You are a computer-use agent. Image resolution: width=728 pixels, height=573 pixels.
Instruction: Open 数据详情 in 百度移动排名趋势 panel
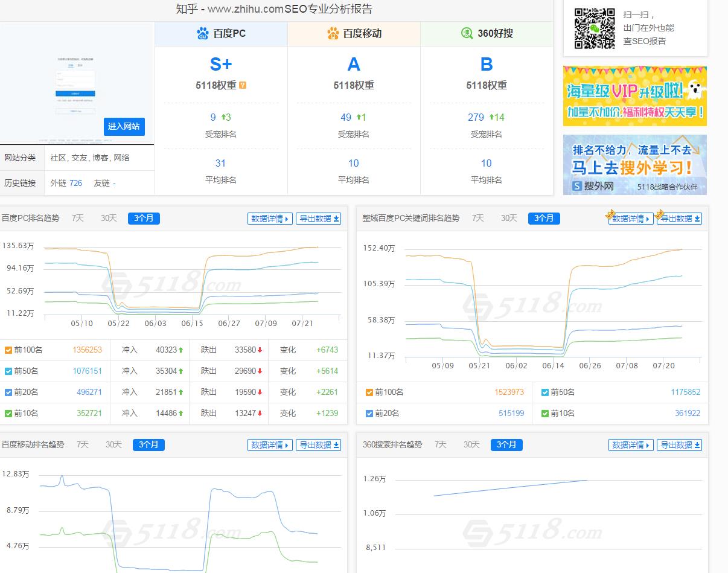click(x=270, y=445)
